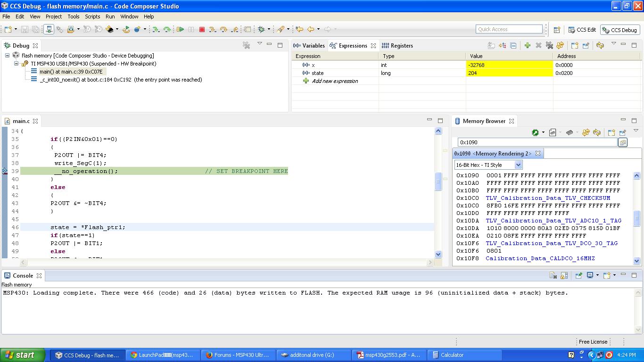The height and width of the screenshot is (362, 644).
Task: Switch to the Registers tab
Action: coord(397,46)
